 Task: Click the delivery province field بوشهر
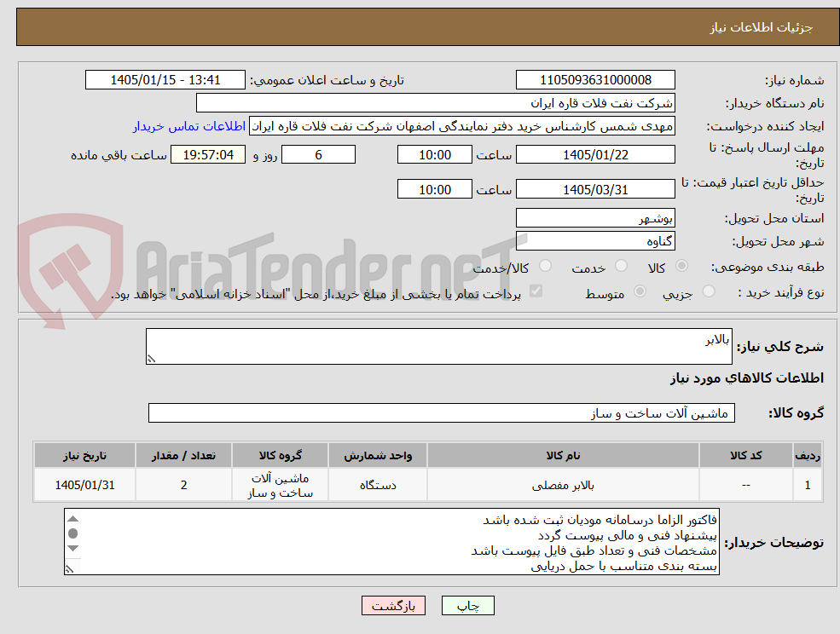click(595, 218)
